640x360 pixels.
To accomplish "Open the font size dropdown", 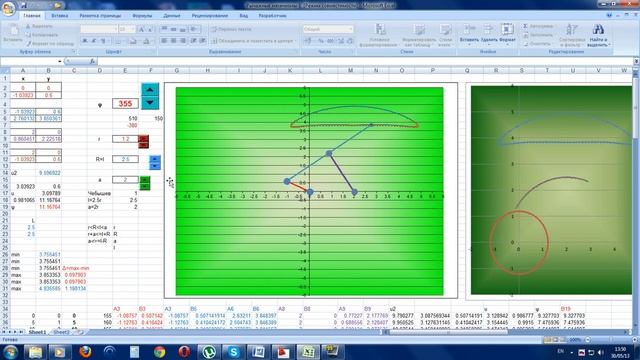I will [133, 29].
